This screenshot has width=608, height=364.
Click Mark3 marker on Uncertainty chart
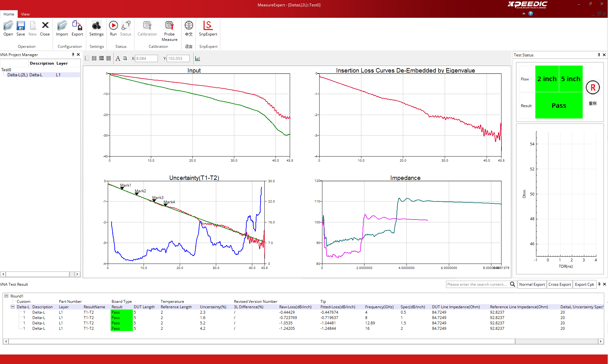point(154,201)
